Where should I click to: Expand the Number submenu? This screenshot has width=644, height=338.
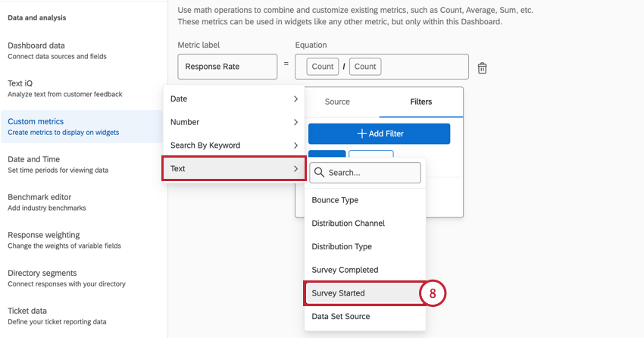point(233,122)
